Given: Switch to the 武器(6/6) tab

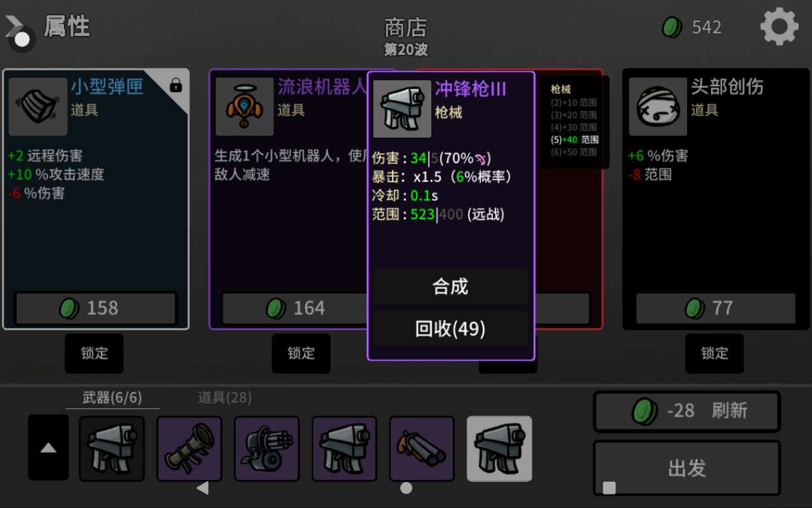Looking at the screenshot, I should coord(112,398).
